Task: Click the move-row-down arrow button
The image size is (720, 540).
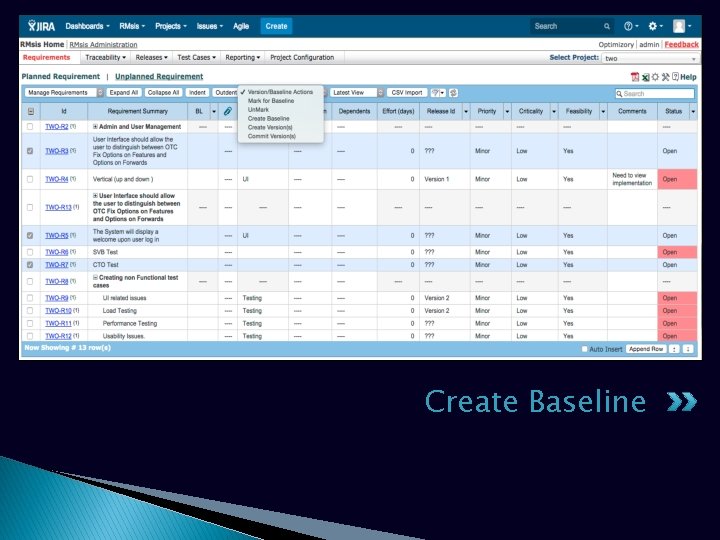Action: (688, 349)
